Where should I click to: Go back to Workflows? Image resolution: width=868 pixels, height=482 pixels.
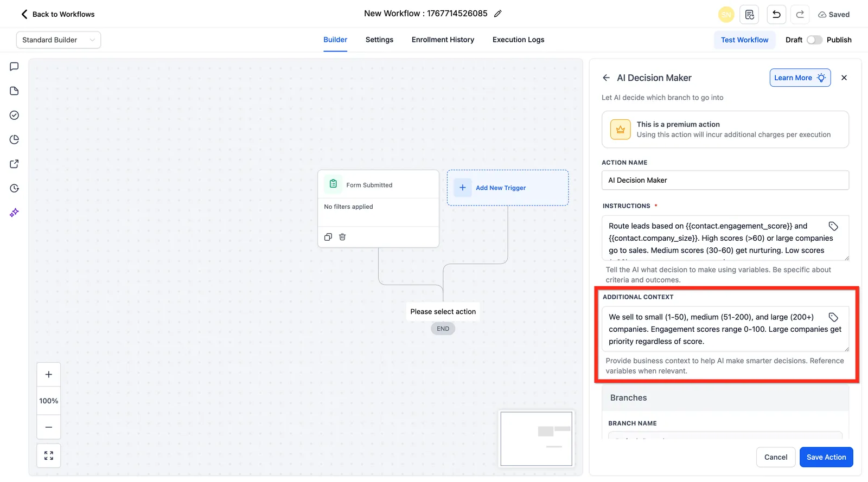[58, 14]
